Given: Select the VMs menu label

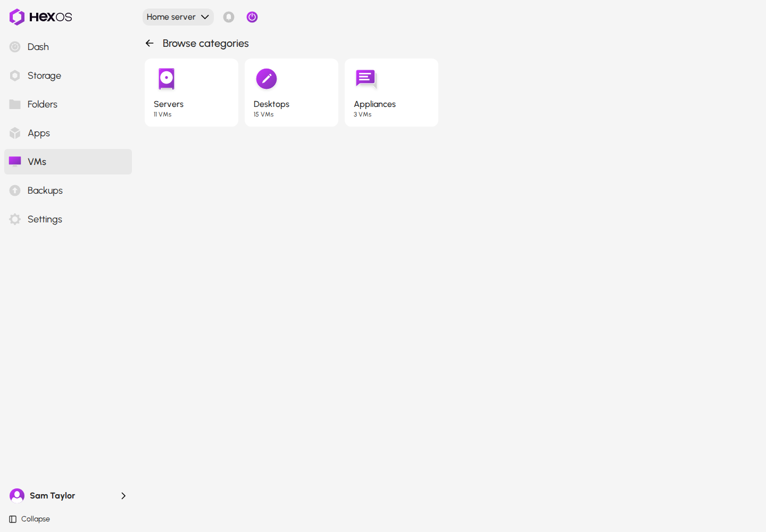Looking at the screenshot, I should click(x=37, y=162).
